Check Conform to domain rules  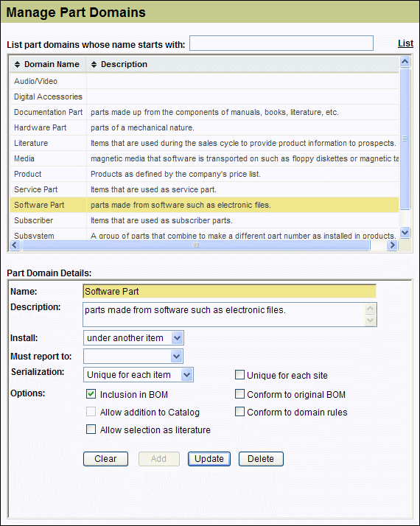point(239,412)
